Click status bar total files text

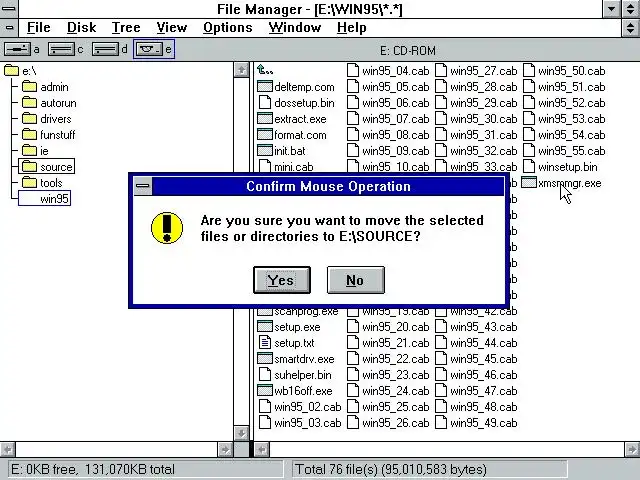pos(391,469)
